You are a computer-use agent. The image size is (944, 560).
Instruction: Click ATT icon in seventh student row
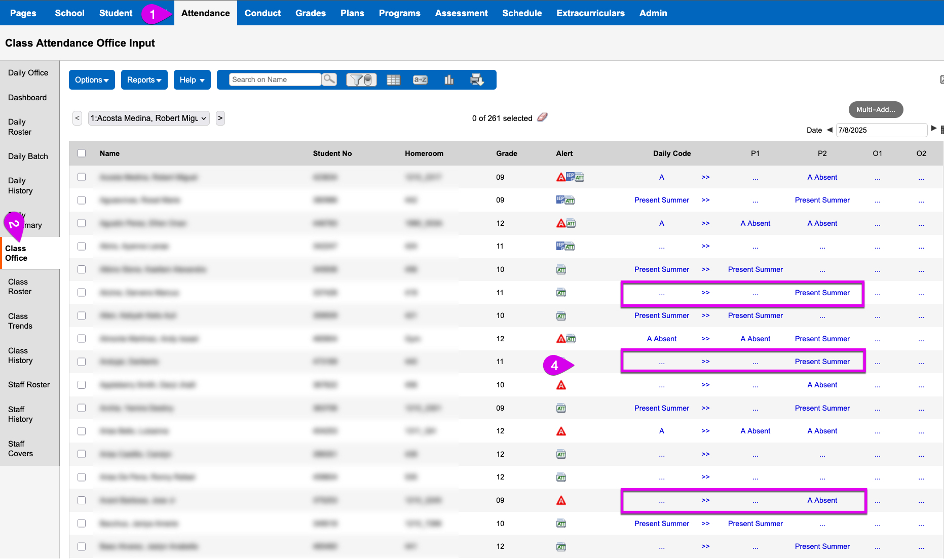561,316
